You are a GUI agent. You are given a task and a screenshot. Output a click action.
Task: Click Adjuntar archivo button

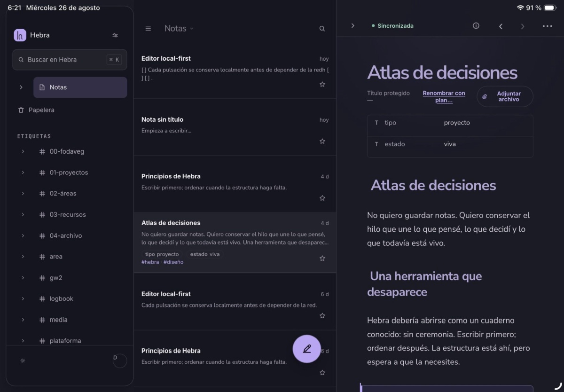(x=505, y=96)
